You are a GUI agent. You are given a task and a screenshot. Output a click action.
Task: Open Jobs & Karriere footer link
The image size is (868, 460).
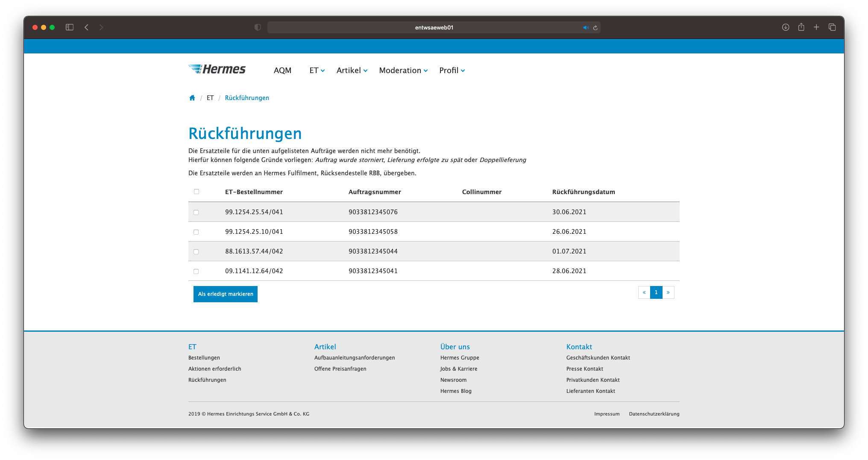pos(459,369)
